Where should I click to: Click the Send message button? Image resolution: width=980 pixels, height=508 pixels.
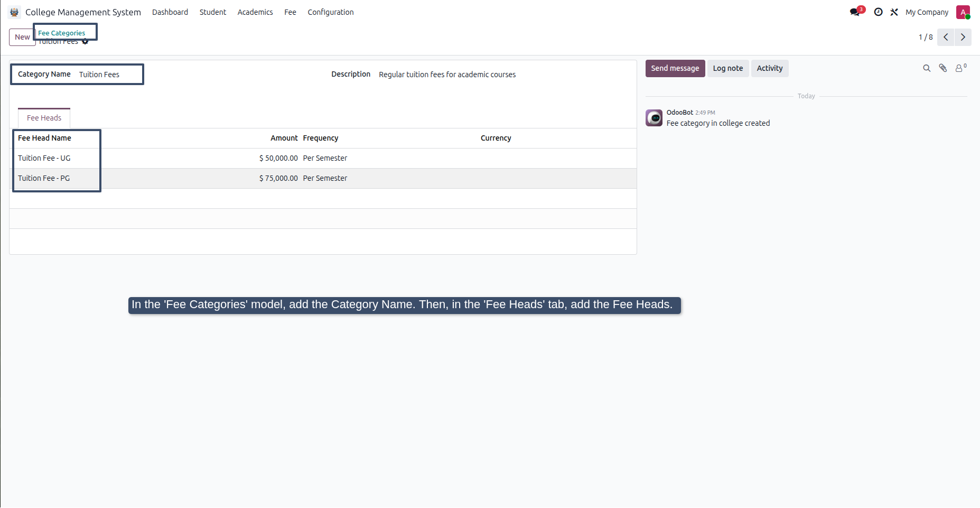(x=675, y=68)
